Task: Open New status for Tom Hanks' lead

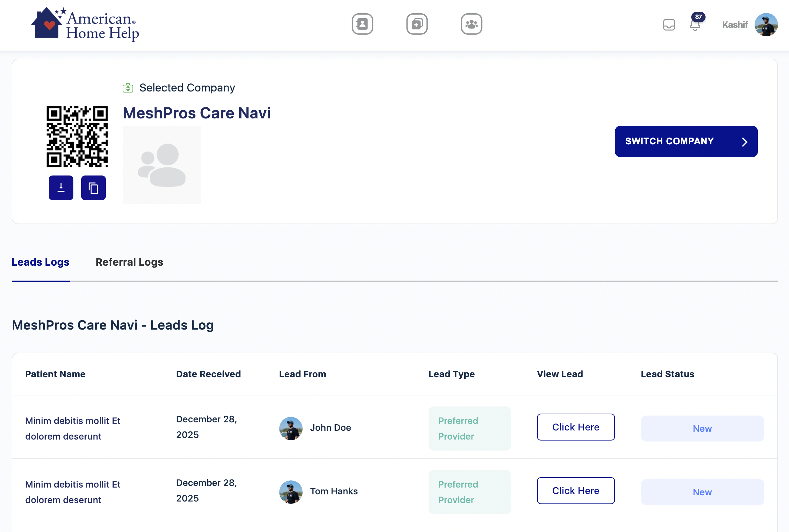Action: tap(702, 492)
